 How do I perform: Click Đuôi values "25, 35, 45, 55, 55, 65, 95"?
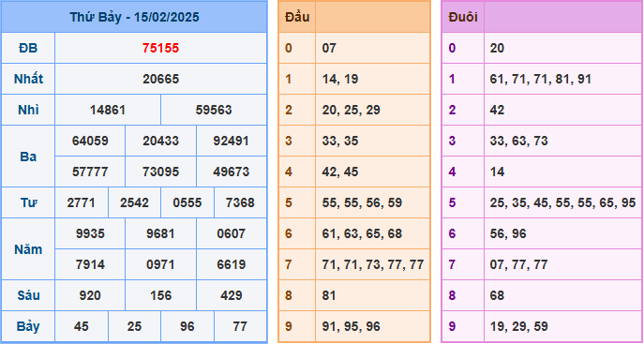coord(562,202)
